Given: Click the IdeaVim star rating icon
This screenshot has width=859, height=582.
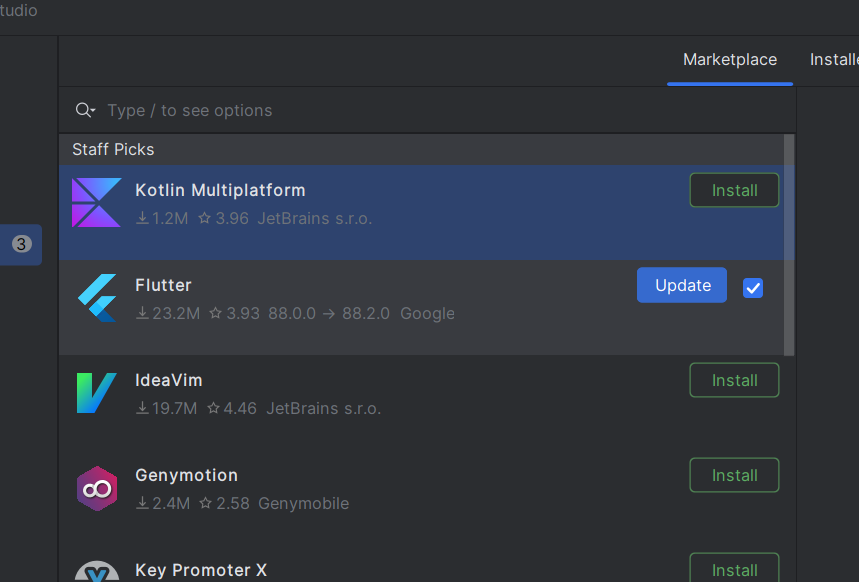Looking at the screenshot, I should [213, 408].
